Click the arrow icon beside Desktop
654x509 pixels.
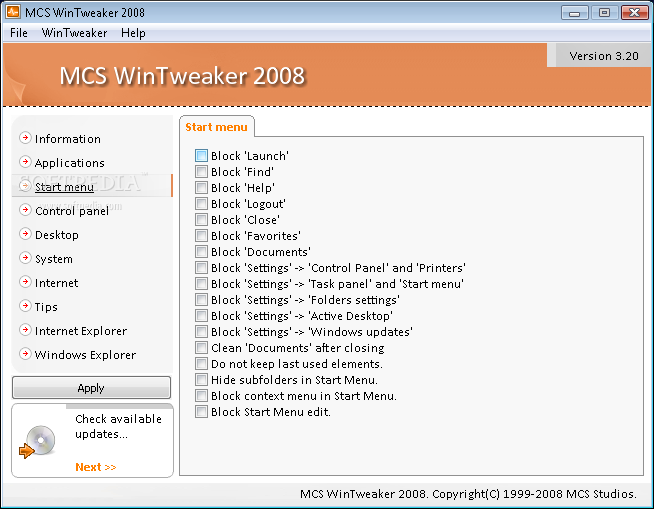point(25,234)
